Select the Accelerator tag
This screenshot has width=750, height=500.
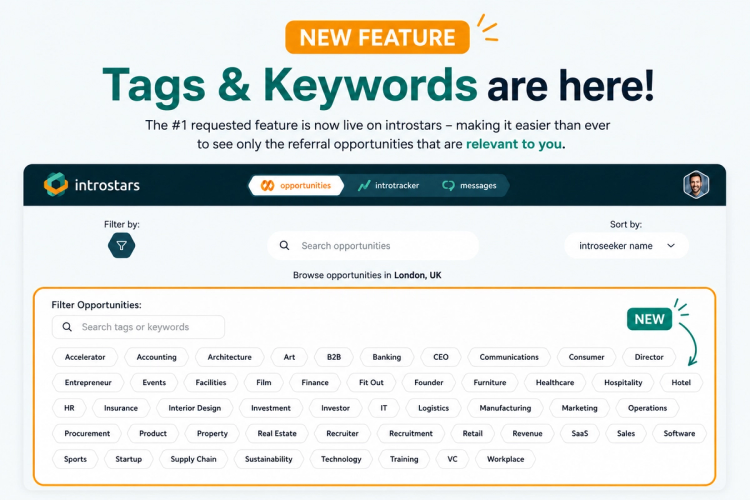85,357
